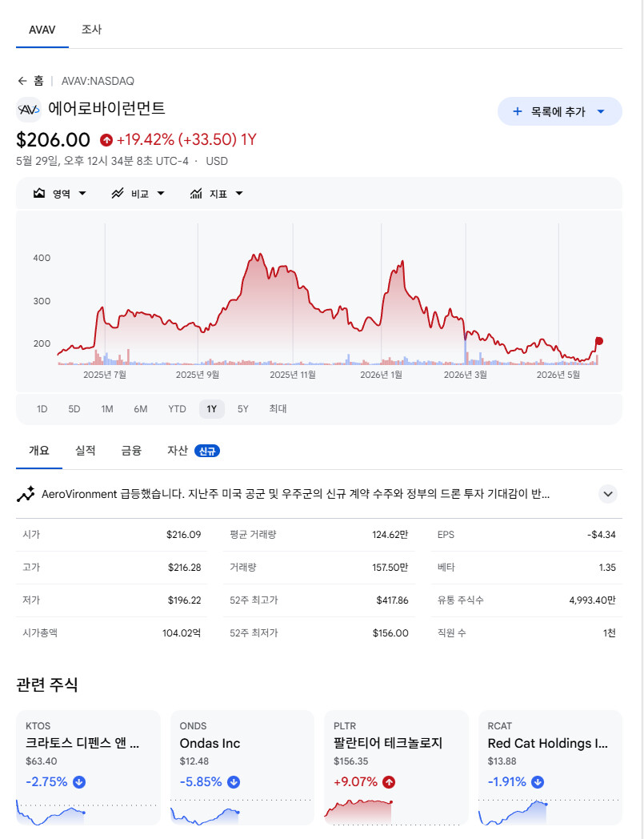Click the 직원 수 value 1천
The width and height of the screenshot is (644, 839).
coord(610,633)
